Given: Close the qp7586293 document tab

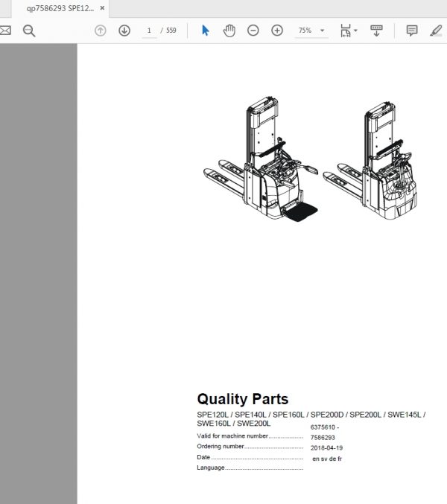Looking at the screenshot, I should (x=102, y=8).
